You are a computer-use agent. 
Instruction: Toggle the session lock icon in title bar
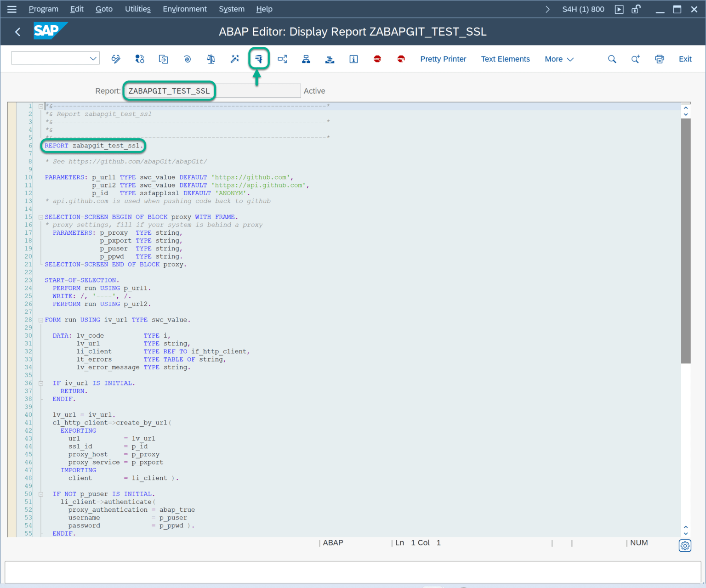click(636, 9)
